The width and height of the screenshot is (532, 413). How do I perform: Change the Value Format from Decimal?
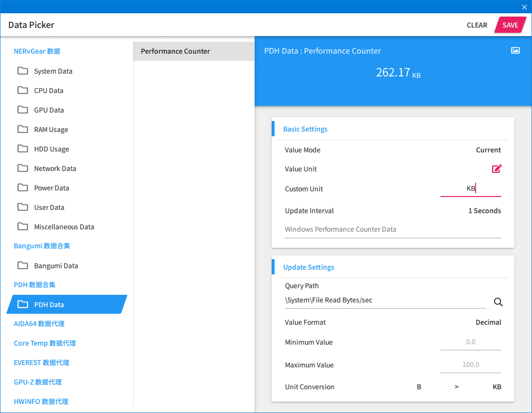[488, 322]
